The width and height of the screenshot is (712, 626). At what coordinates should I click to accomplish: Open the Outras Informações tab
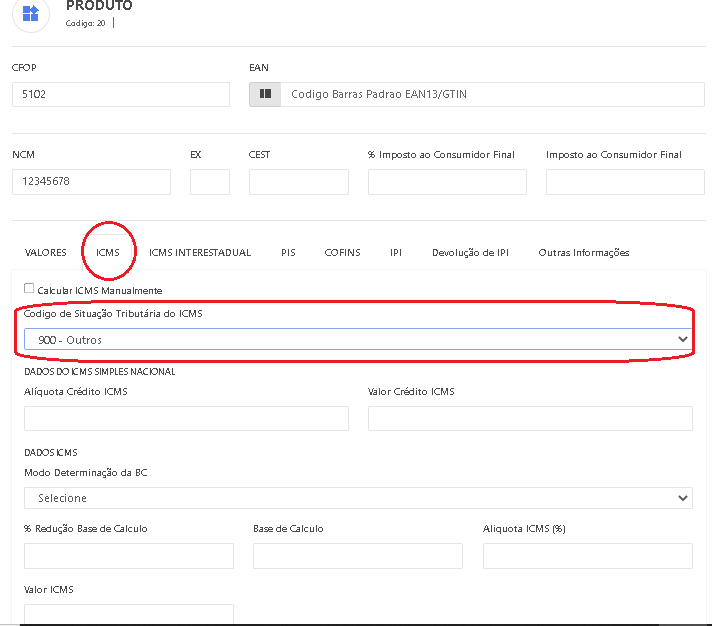tap(584, 253)
